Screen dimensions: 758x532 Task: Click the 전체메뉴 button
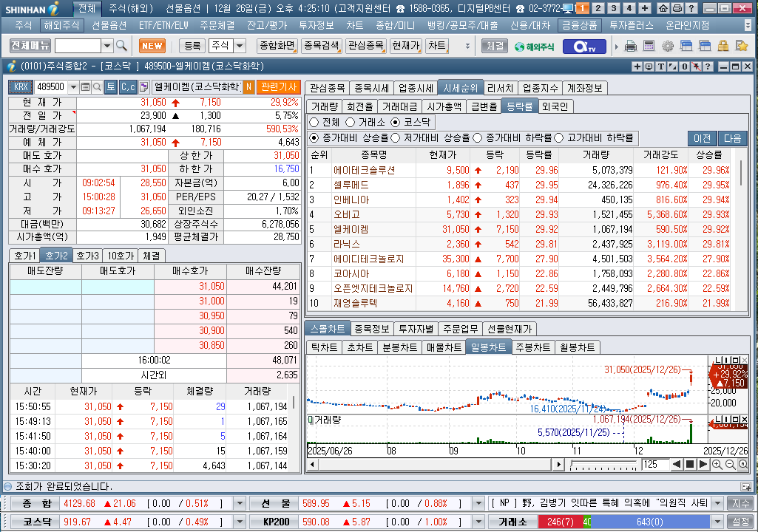coord(30,45)
